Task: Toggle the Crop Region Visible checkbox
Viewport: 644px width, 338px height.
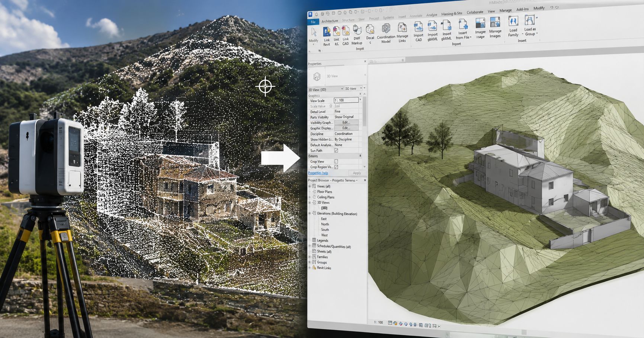Action: click(336, 167)
